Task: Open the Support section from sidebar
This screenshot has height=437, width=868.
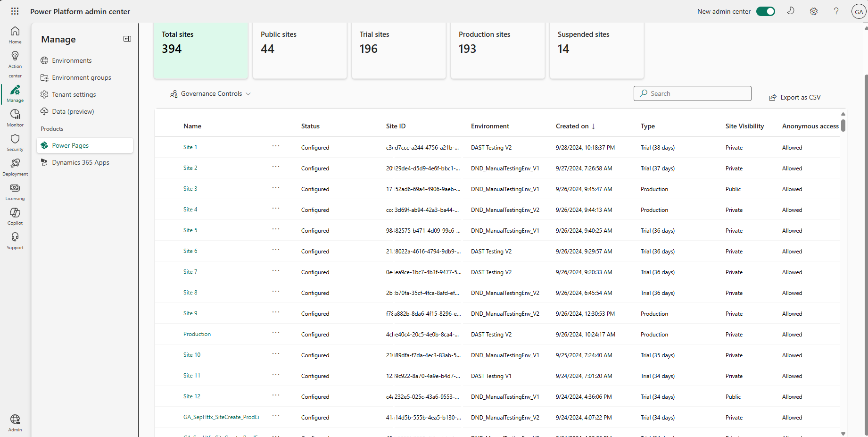Action: tap(15, 239)
